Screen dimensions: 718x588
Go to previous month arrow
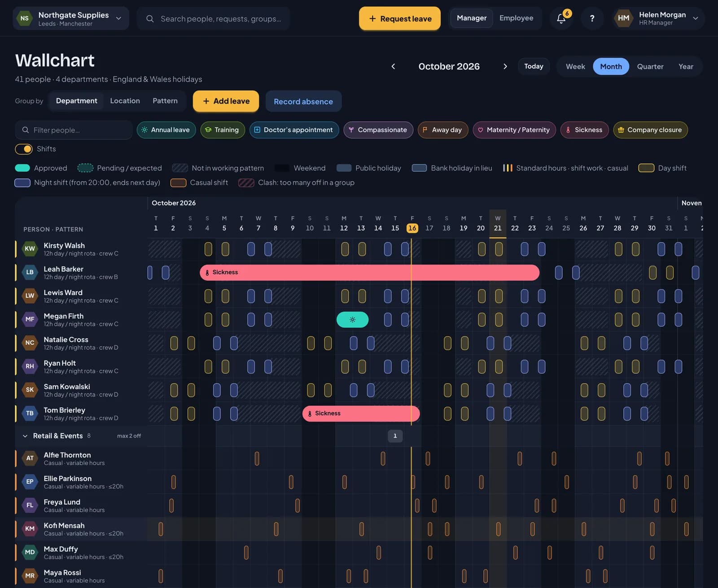coord(393,66)
